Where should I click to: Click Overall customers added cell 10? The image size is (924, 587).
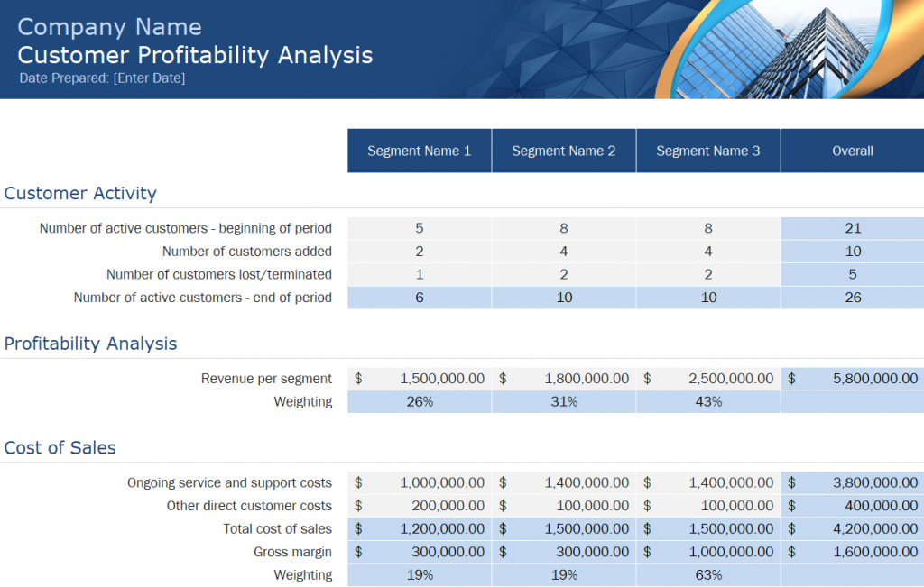[x=853, y=252]
